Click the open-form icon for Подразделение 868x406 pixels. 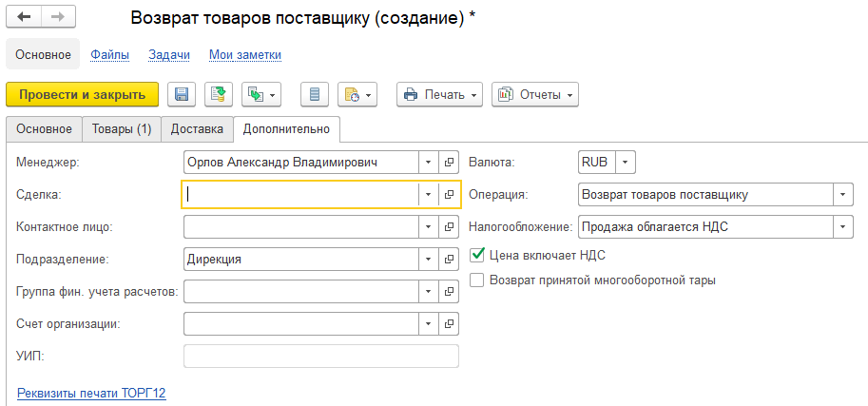[449, 259]
